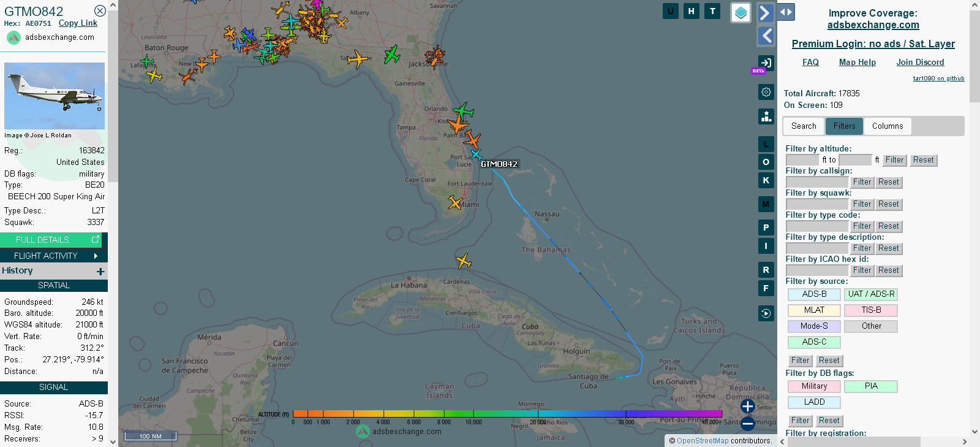The height and width of the screenshot is (447, 980).
Task: Click the left chevron sidebar arrow
Action: [766, 36]
